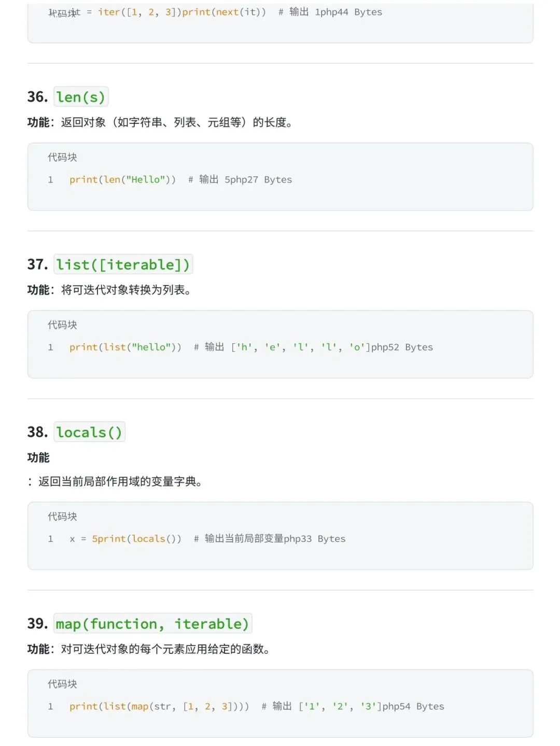Viewport: 560px width, 746px height.
Task: Click the map(function, iterable) heading tag
Action: pyautogui.click(x=153, y=624)
